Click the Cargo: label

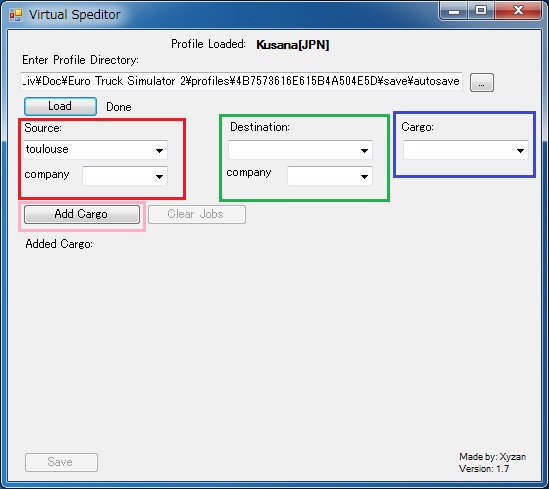[x=417, y=127]
